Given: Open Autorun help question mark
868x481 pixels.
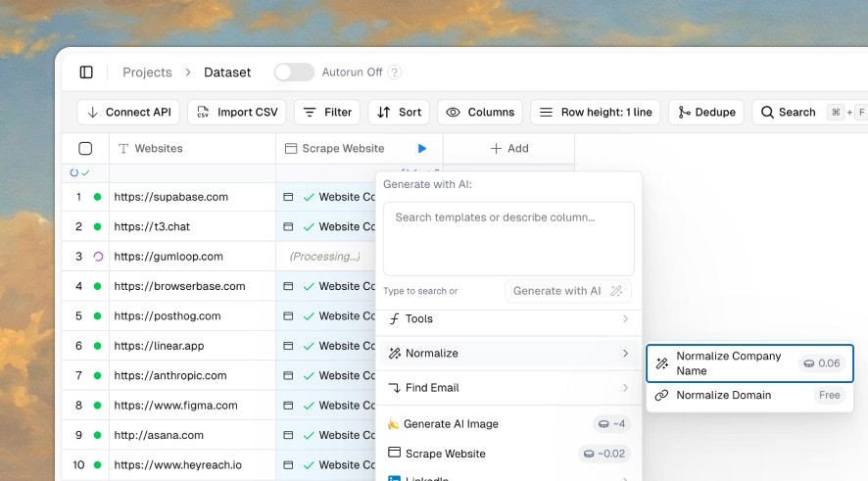Looking at the screenshot, I should [x=394, y=72].
